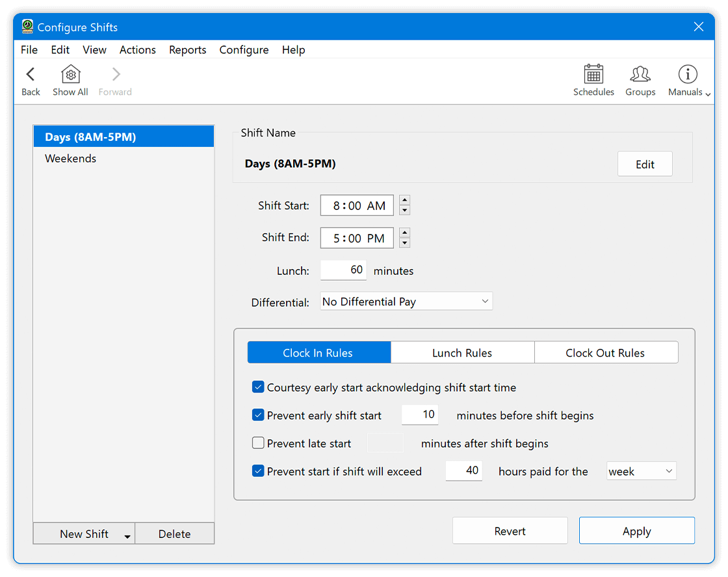Select the Weekends shift
Screen dimensions: 728x577
[123, 159]
